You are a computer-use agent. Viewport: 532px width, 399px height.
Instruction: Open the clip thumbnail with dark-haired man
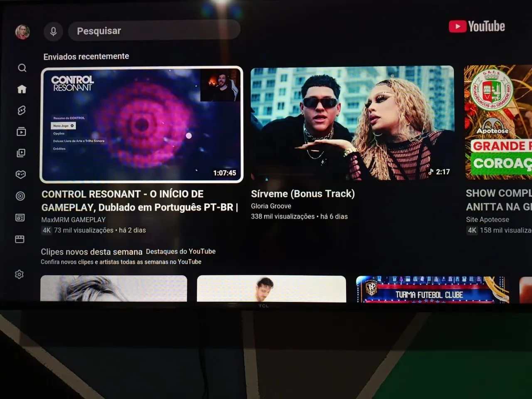pos(271,289)
